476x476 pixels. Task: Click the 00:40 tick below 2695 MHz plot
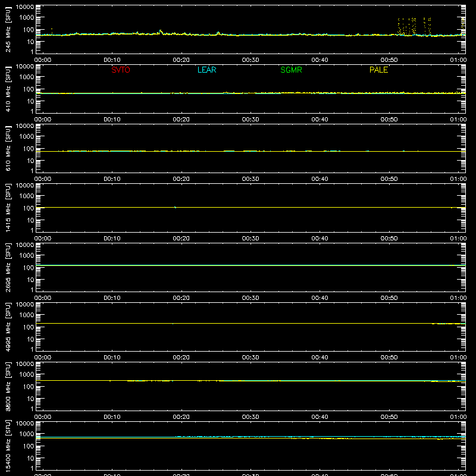[x=320, y=298]
